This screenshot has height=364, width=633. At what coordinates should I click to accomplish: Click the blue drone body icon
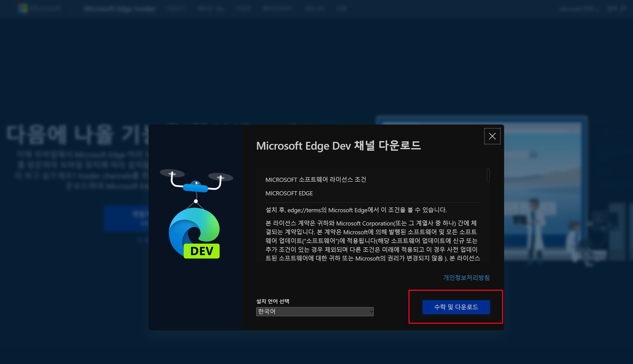[x=195, y=187]
